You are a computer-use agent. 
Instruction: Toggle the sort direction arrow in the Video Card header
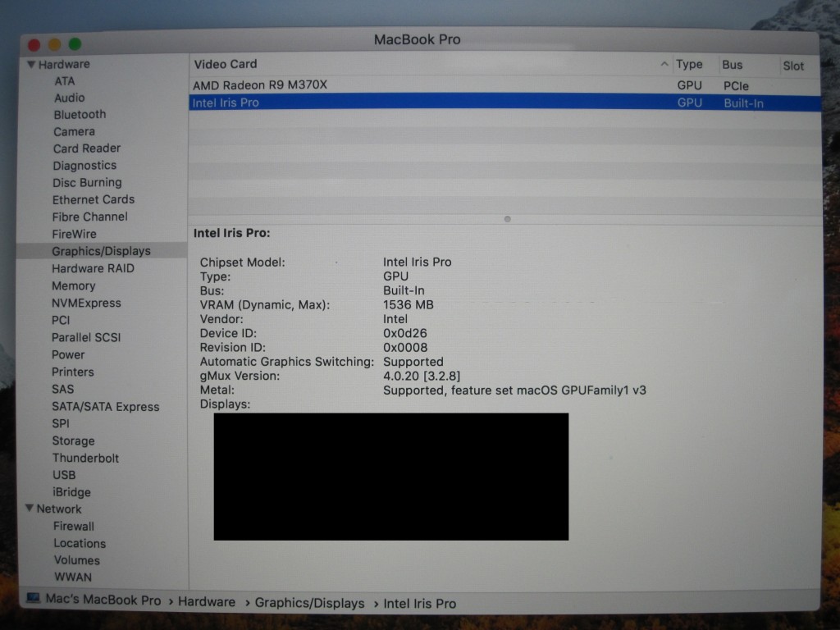[664, 64]
